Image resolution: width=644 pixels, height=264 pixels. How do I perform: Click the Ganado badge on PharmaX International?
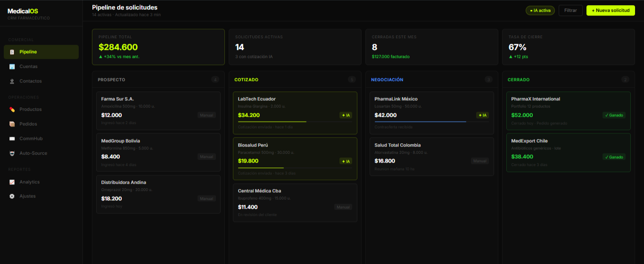point(614,115)
